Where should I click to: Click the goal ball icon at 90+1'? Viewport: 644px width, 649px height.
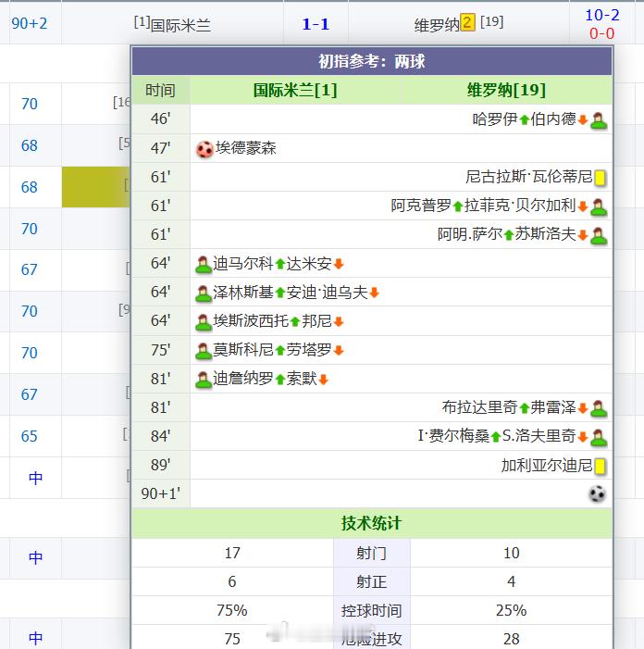pos(598,493)
